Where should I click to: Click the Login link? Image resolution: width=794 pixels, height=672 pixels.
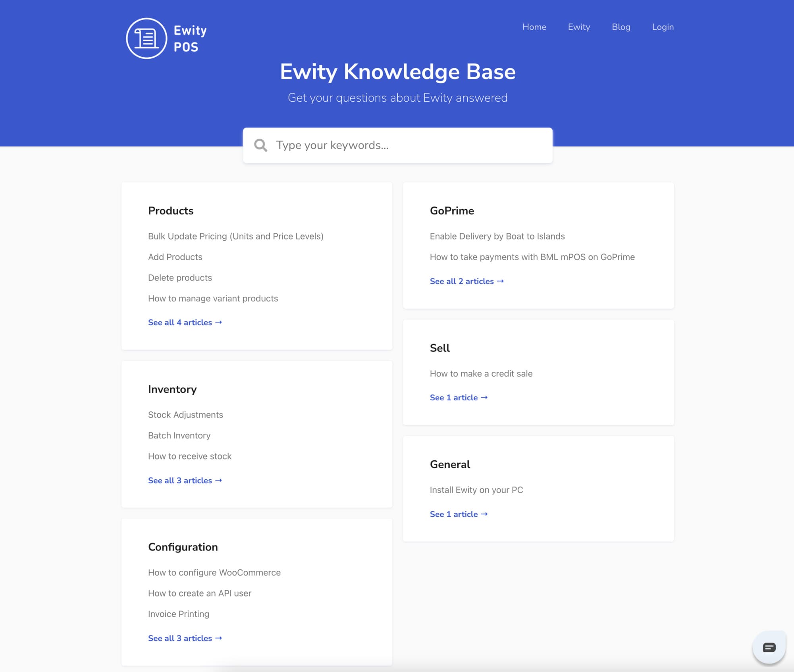pyautogui.click(x=663, y=27)
